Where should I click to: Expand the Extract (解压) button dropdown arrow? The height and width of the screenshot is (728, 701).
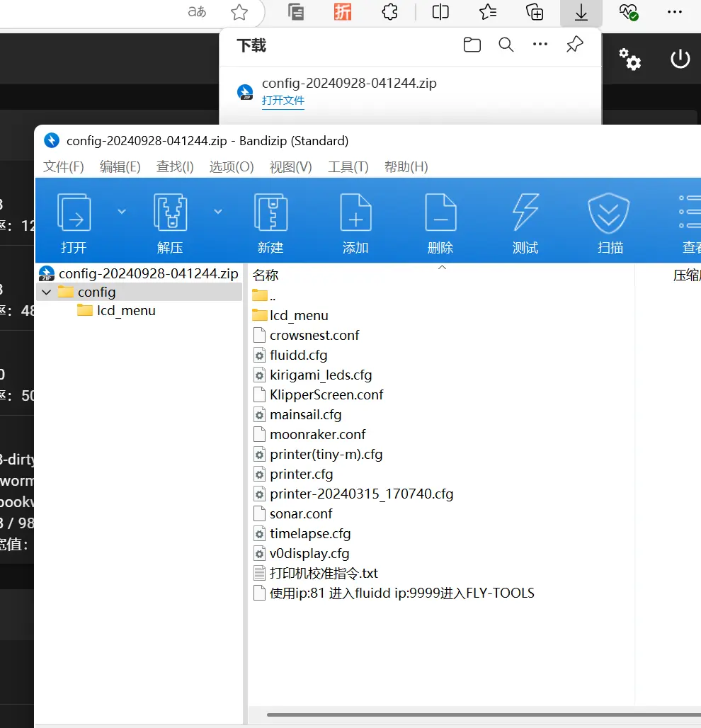coord(217,212)
